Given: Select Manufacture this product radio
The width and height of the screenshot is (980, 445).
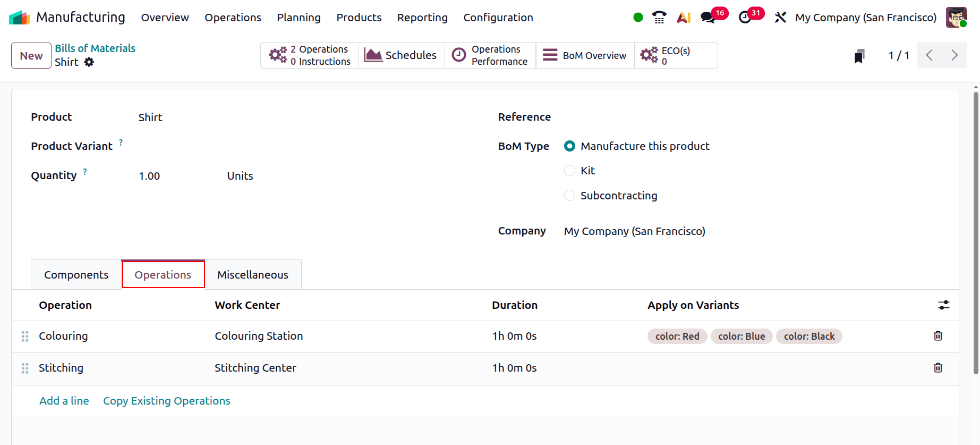Looking at the screenshot, I should click(569, 146).
